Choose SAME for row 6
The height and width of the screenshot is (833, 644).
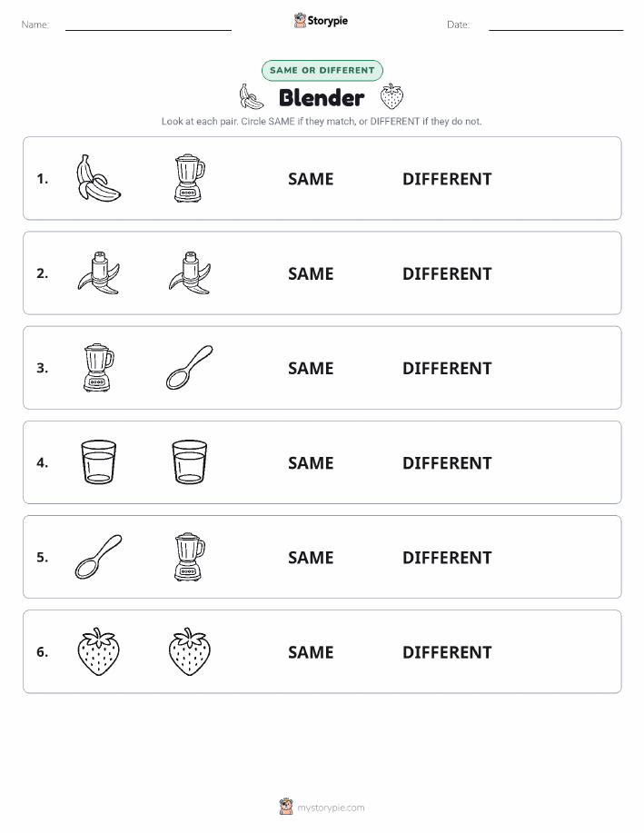point(311,652)
